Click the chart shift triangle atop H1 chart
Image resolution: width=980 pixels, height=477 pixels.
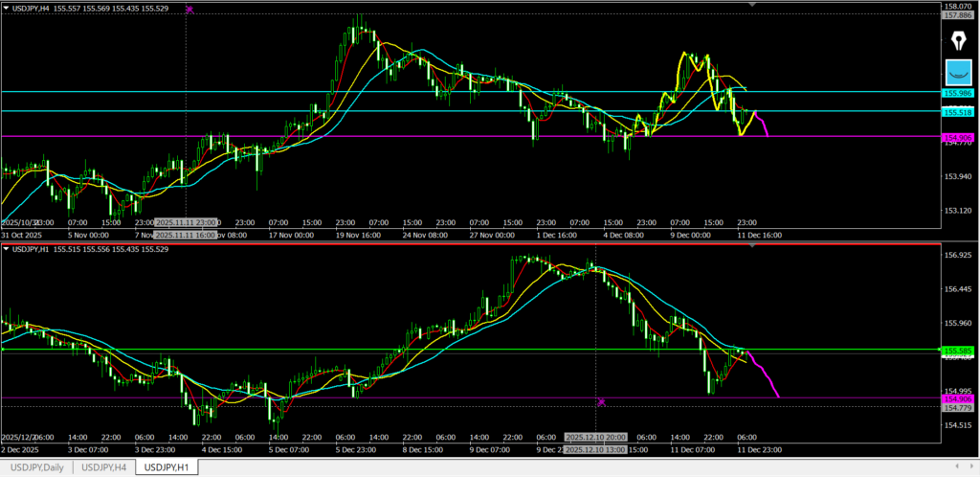pyautogui.click(x=753, y=246)
